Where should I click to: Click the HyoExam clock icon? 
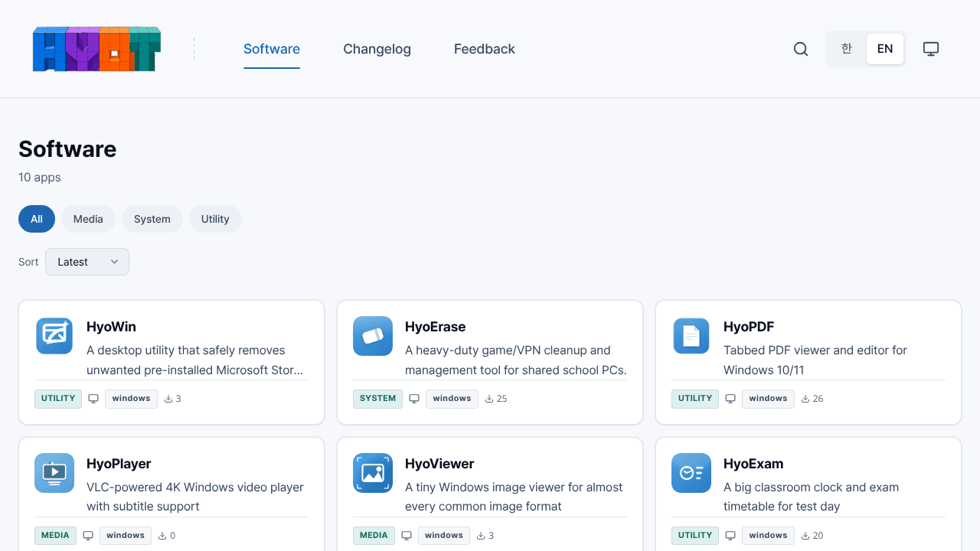pos(691,473)
